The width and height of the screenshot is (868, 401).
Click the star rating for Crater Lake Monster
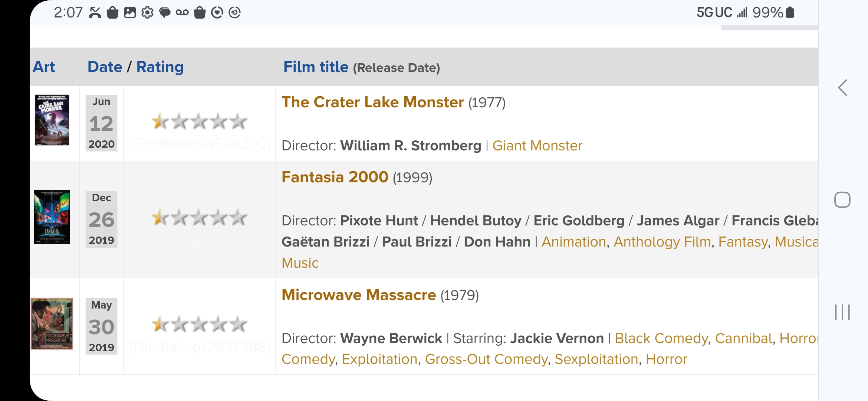(x=199, y=121)
